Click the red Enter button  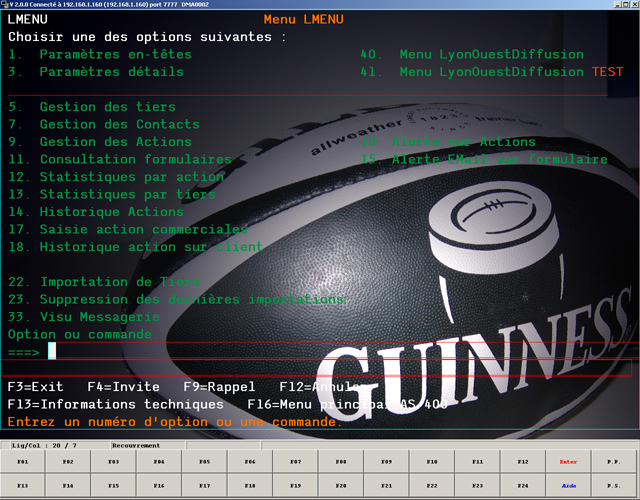coord(569,462)
